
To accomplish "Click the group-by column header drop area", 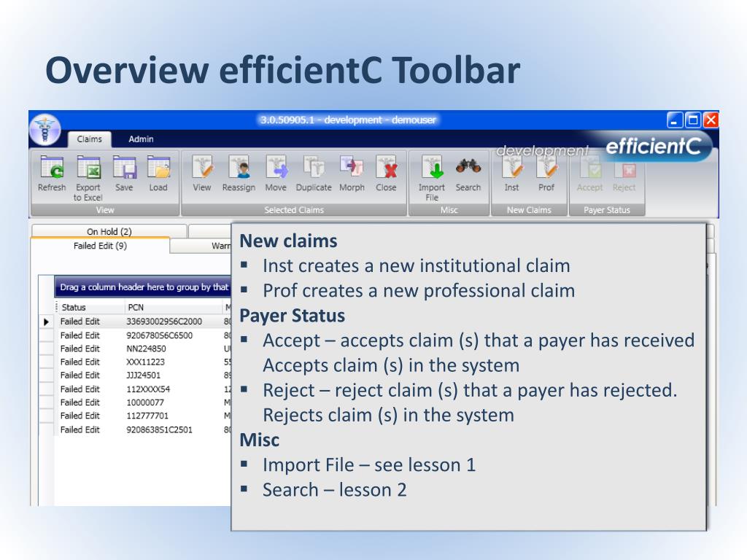I will pos(144,287).
